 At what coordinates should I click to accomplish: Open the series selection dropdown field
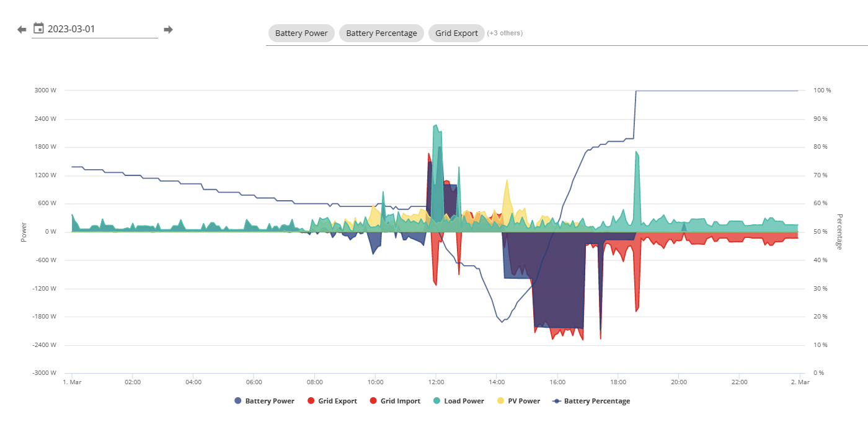coord(567,33)
